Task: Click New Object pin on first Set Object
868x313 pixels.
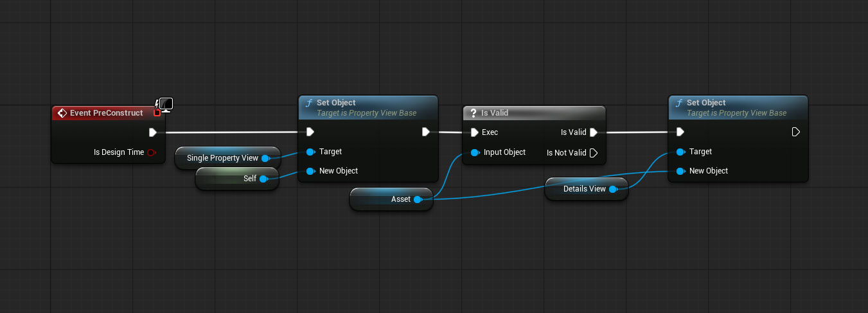Action: click(310, 171)
